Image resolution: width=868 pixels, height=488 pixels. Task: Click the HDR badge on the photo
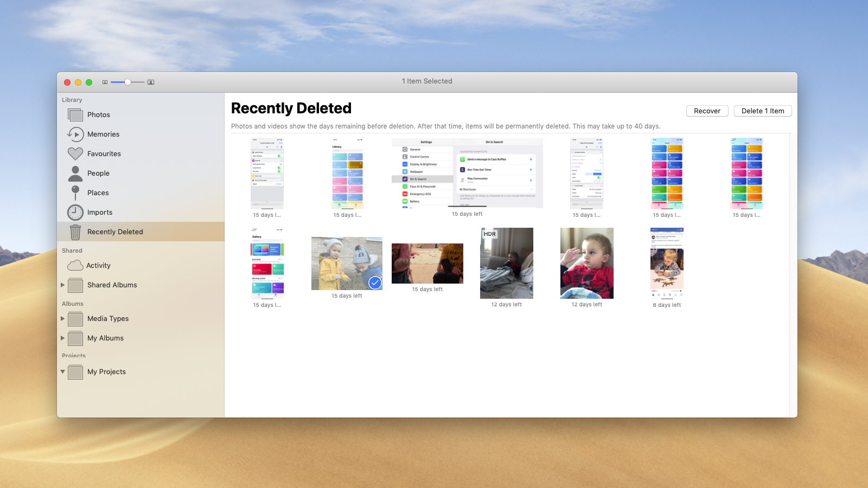pyautogui.click(x=489, y=234)
